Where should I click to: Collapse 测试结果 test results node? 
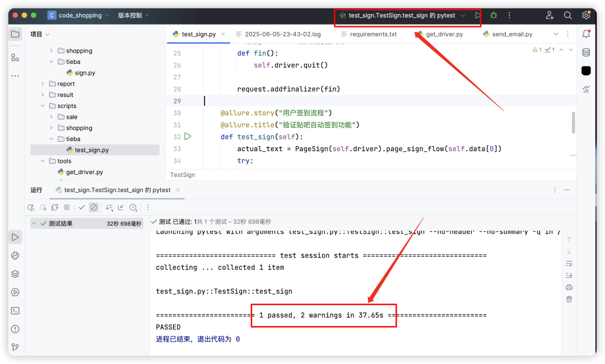pos(34,223)
